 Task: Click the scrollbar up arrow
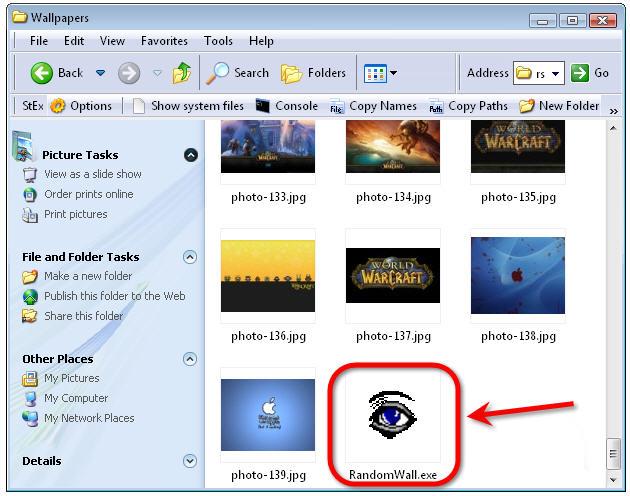click(613, 128)
